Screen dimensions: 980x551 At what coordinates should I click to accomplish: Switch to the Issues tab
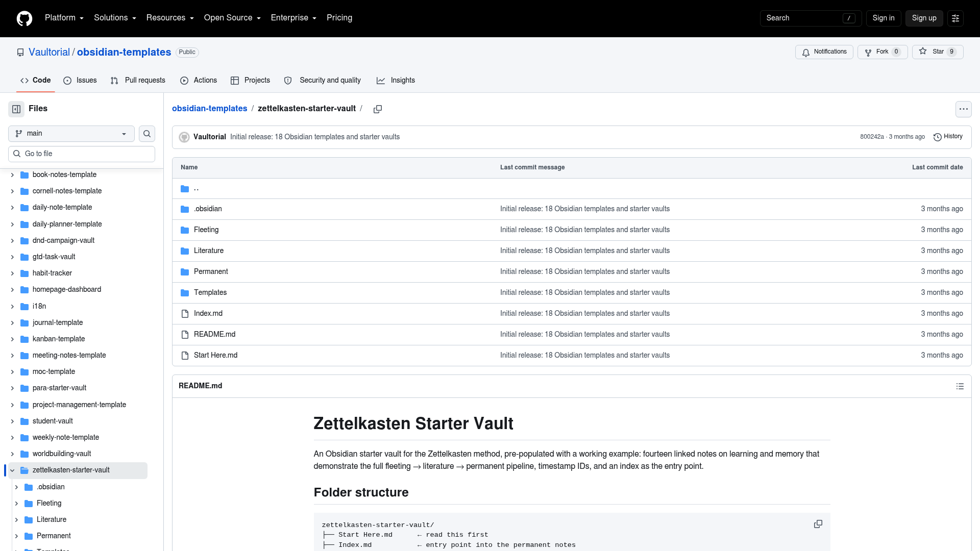80,81
